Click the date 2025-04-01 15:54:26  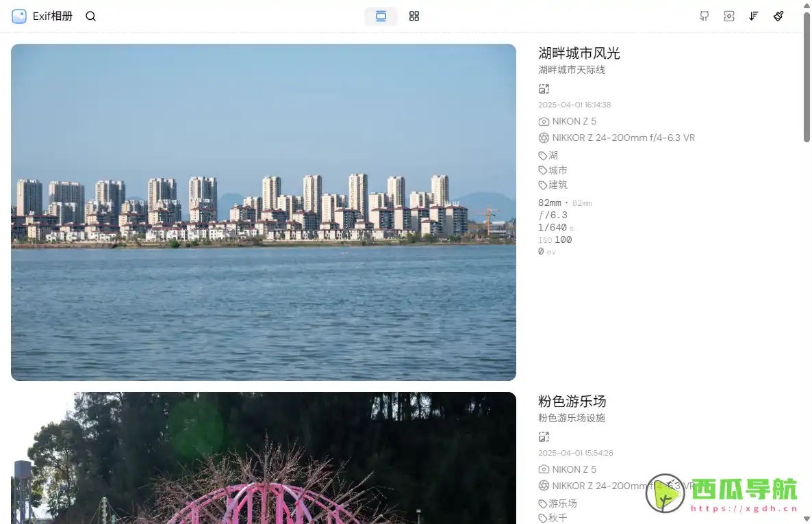pos(575,453)
